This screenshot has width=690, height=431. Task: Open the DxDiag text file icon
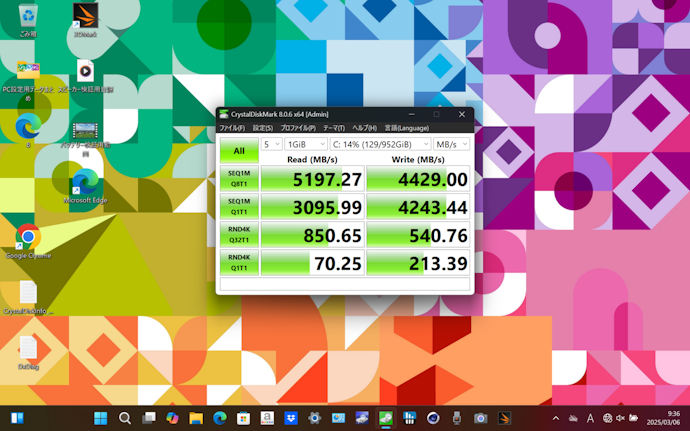(28, 352)
